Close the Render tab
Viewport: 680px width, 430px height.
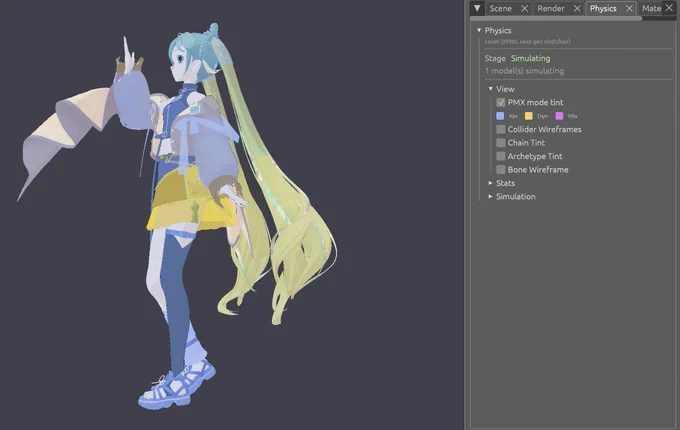577,8
